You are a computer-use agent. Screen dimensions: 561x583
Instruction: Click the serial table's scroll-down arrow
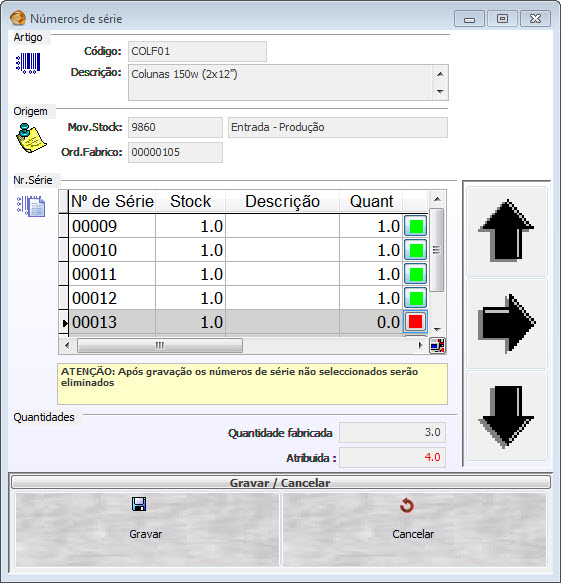pyautogui.click(x=437, y=329)
